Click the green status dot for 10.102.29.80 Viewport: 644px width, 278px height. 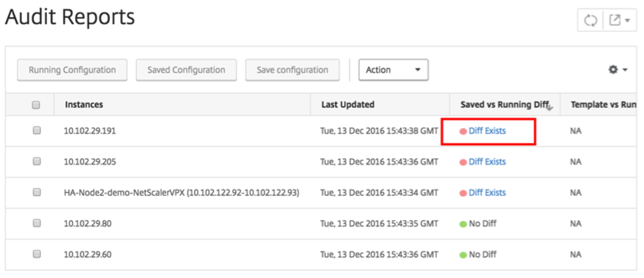coord(463,224)
